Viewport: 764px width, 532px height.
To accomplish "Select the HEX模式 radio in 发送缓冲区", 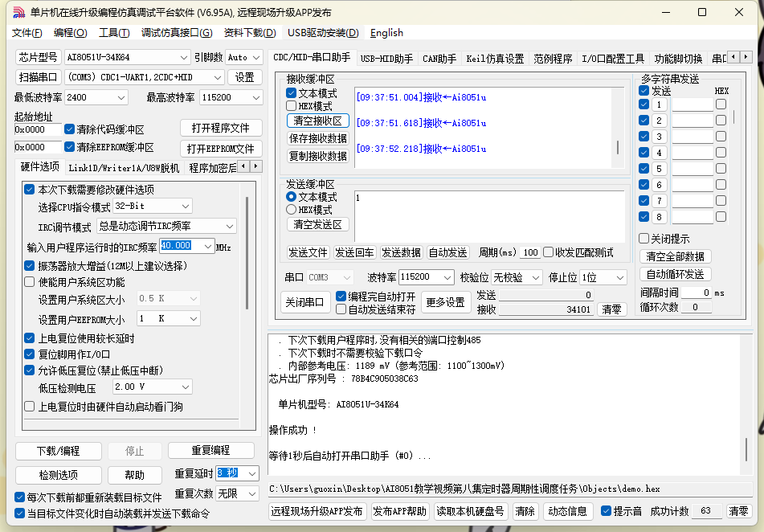I will pos(292,210).
